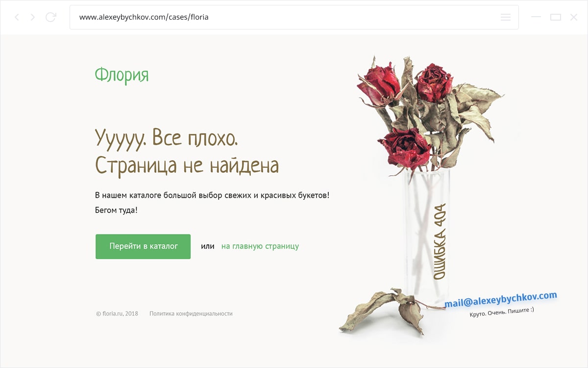Screen dimensions: 588x368
Task: Follow the на главную страницу link
Action: point(260,246)
